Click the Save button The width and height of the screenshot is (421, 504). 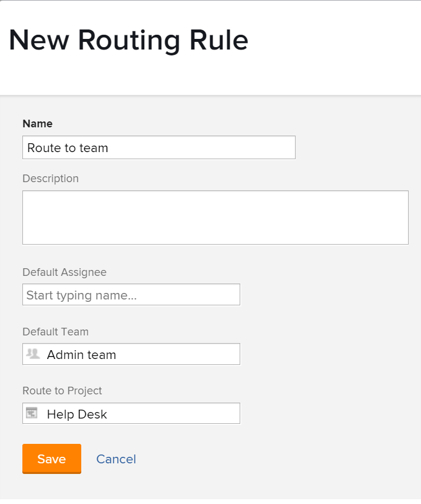click(51, 459)
